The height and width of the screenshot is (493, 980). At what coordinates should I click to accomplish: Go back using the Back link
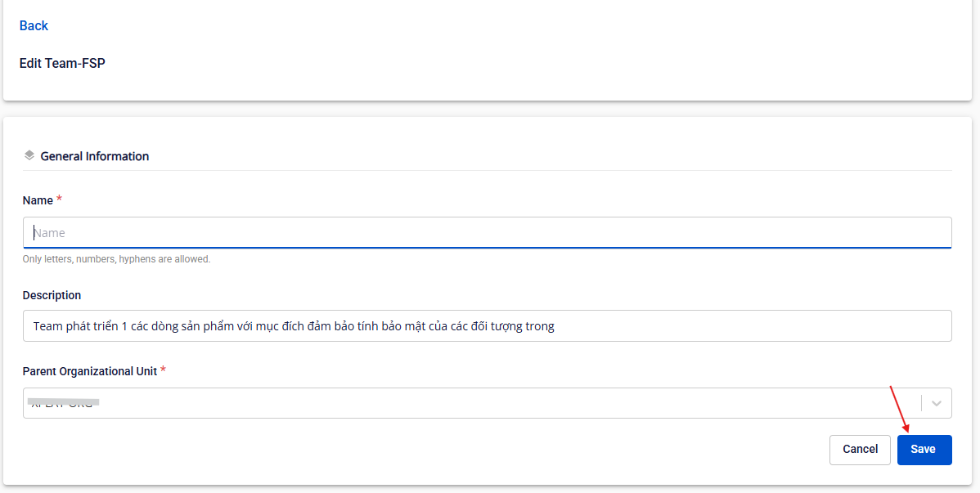click(34, 26)
